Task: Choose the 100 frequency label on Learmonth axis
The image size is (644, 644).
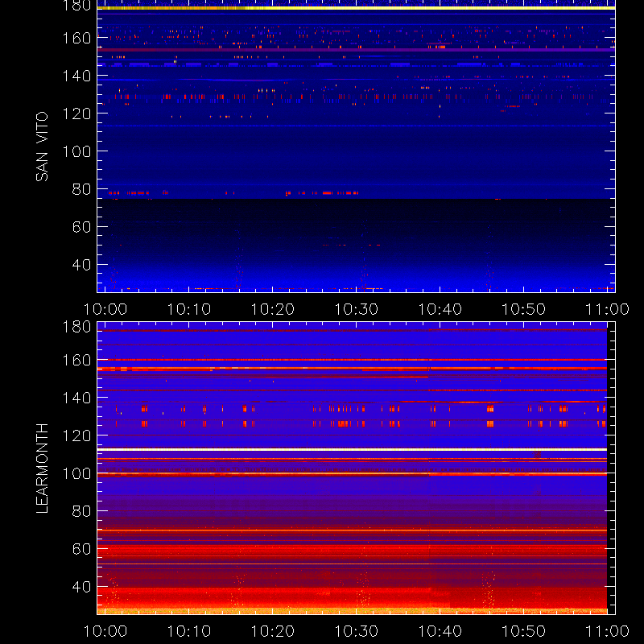Action: click(76, 473)
